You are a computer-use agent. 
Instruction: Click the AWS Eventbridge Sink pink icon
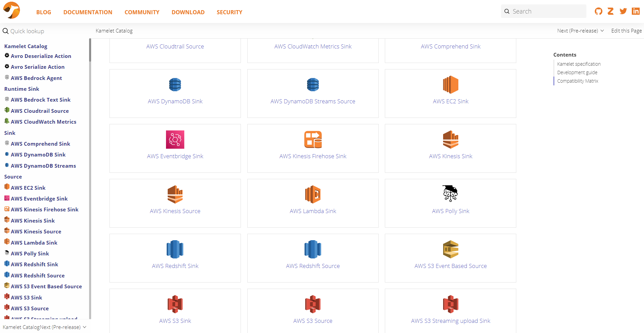coord(175,140)
